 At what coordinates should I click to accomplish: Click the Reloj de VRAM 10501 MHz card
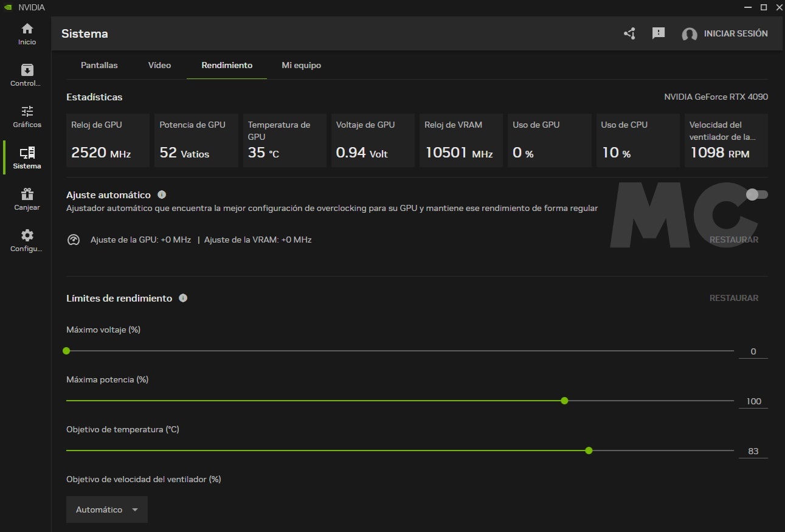click(x=462, y=140)
